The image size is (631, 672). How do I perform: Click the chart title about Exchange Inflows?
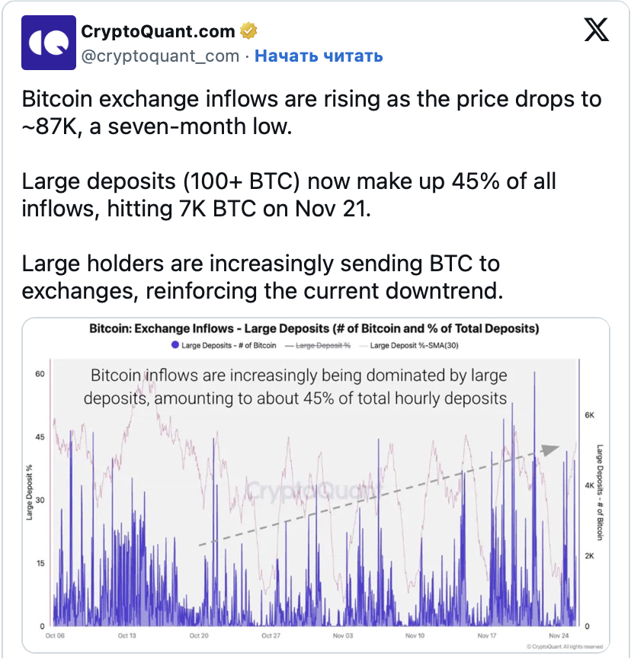click(x=314, y=329)
